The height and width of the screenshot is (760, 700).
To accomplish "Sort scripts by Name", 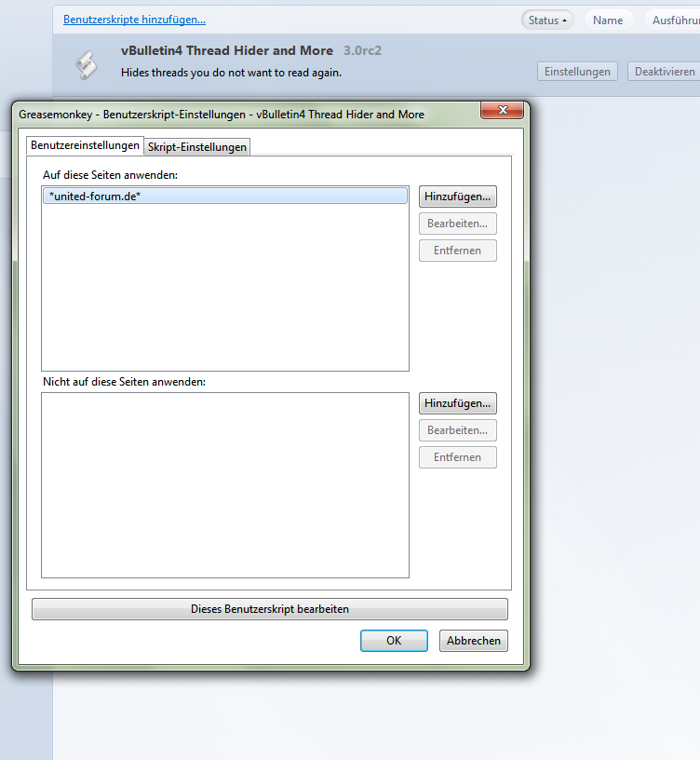I will tap(608, 20).
